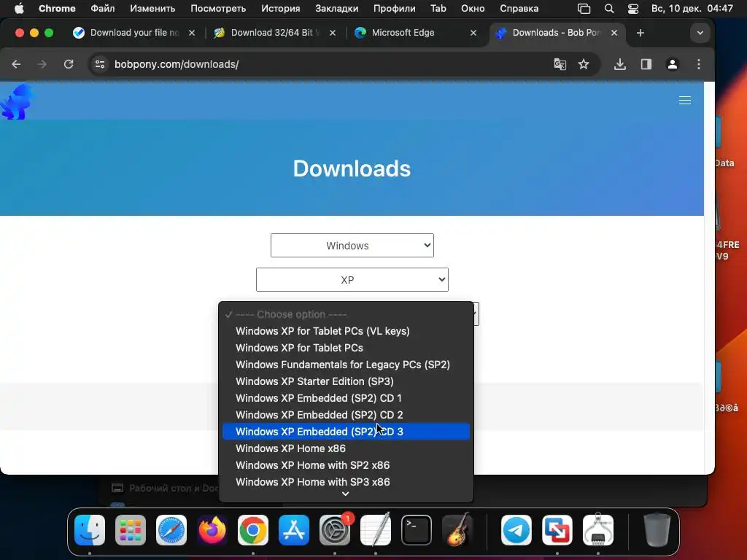
Task: Open Chrome three-dot menu
Action: tap(698, 64)
